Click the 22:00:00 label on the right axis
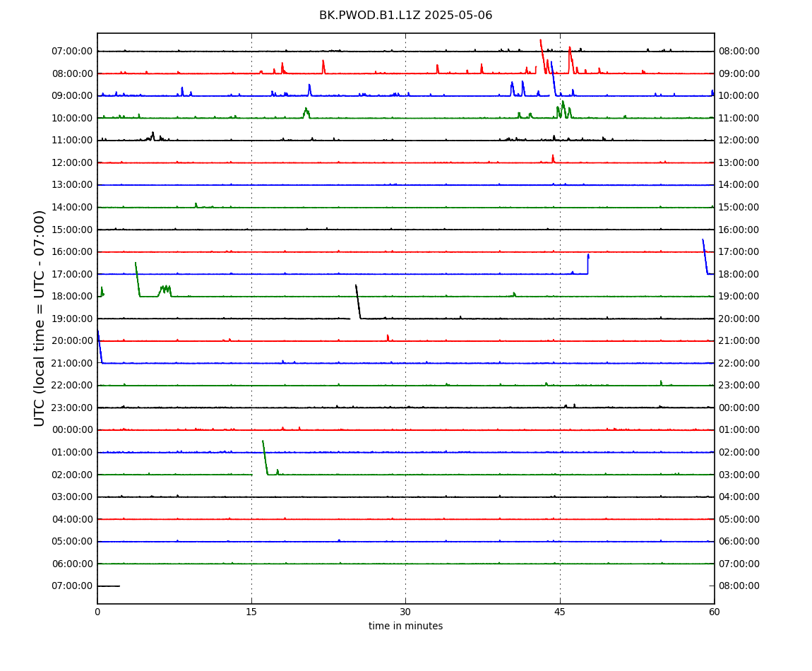 (739, 363)
